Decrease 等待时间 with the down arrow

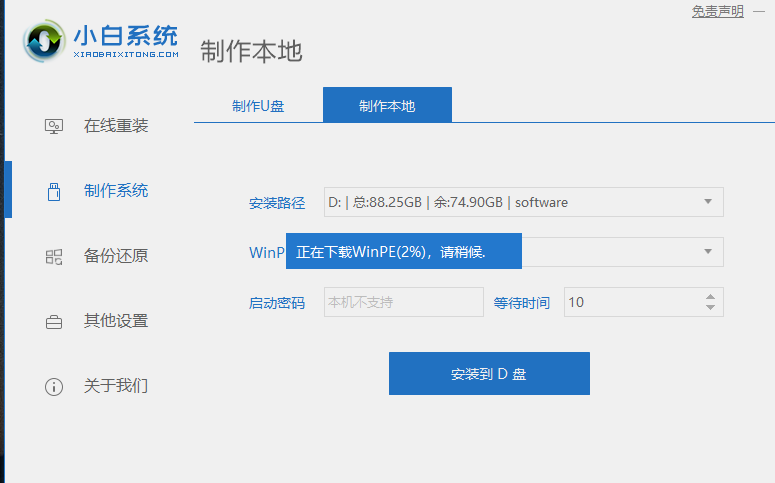710,307
